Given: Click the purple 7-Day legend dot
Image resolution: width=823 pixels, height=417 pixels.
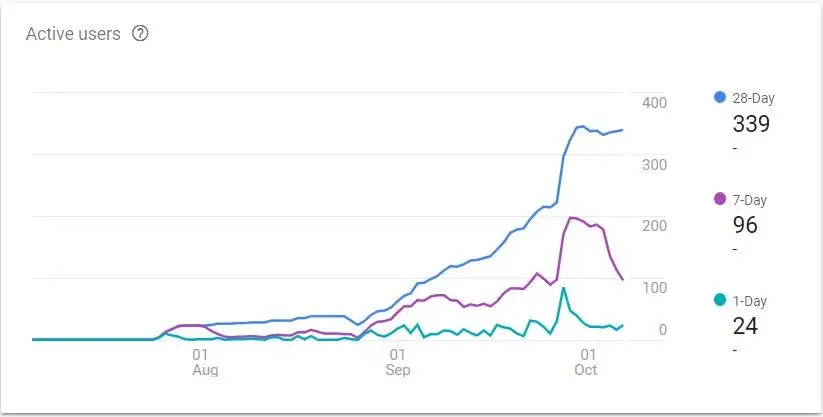Looking at the screenshot, I should 720,200.
